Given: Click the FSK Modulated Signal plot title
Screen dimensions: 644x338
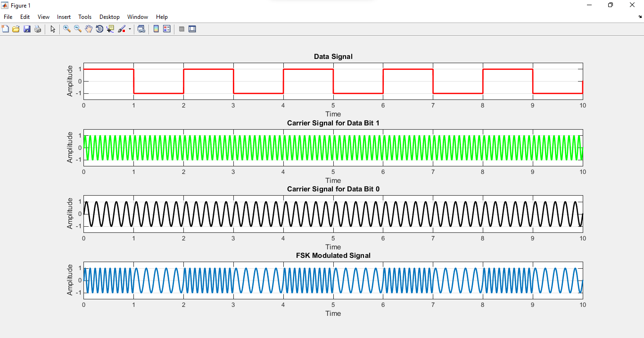Looking at the screenshot, I should (333, 256).
